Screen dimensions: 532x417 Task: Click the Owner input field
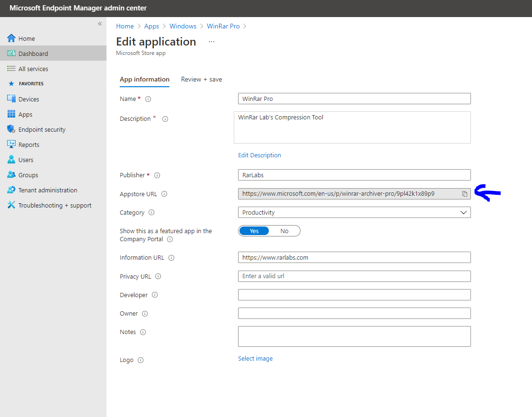[x=354, y=313]
